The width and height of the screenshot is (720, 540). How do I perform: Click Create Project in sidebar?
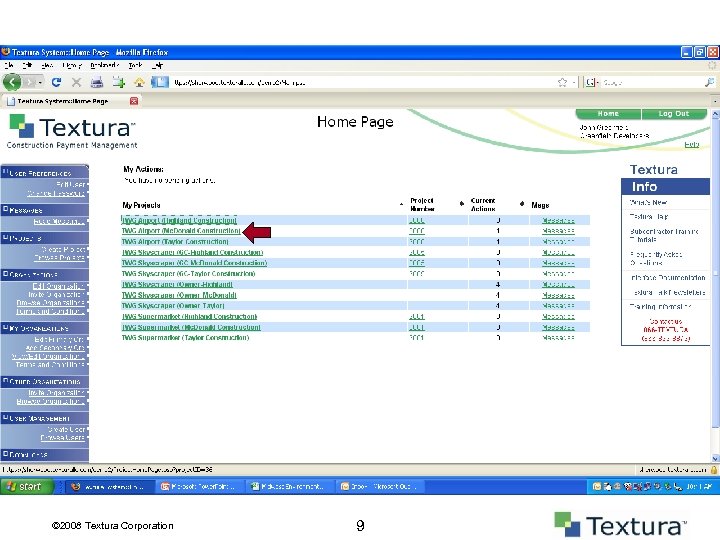[x=63, y=249]
